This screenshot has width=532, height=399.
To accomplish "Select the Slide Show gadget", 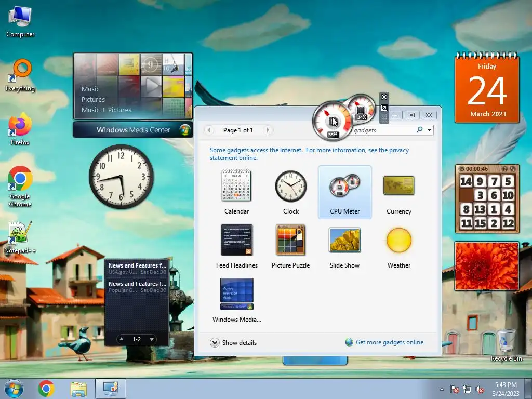I will (x=345, y=246).
